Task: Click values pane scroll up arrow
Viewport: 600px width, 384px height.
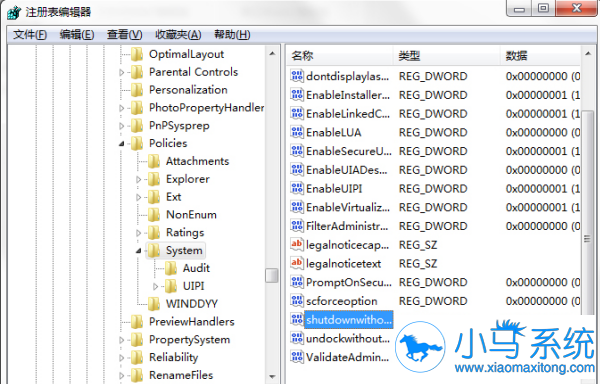Action: tap(588, 54)
